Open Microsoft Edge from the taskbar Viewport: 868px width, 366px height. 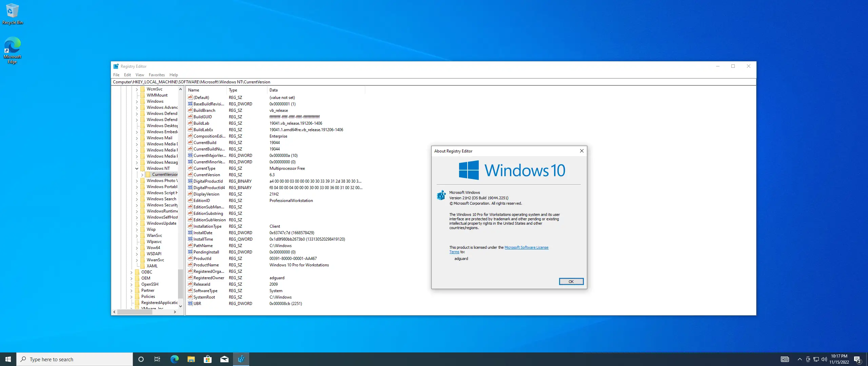tap(174, 359)
